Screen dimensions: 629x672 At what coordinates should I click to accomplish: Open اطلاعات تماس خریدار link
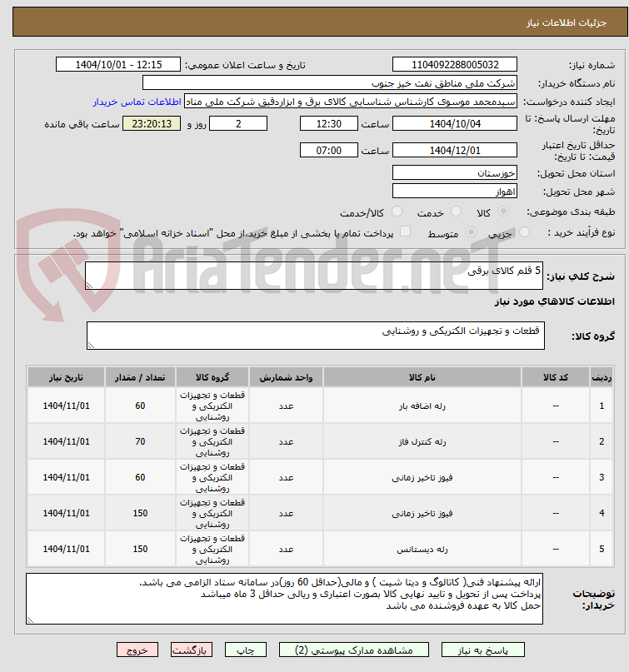137,102
